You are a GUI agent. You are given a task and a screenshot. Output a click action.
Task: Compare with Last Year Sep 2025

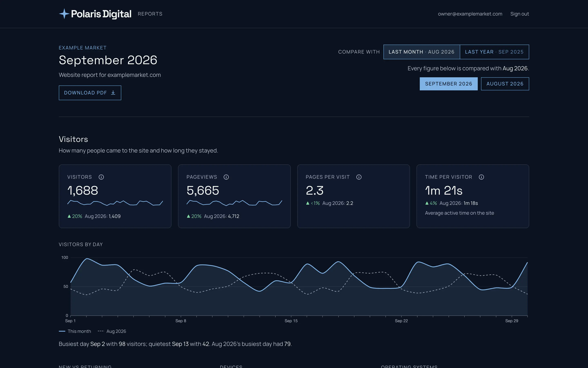[x=494, y=52]
